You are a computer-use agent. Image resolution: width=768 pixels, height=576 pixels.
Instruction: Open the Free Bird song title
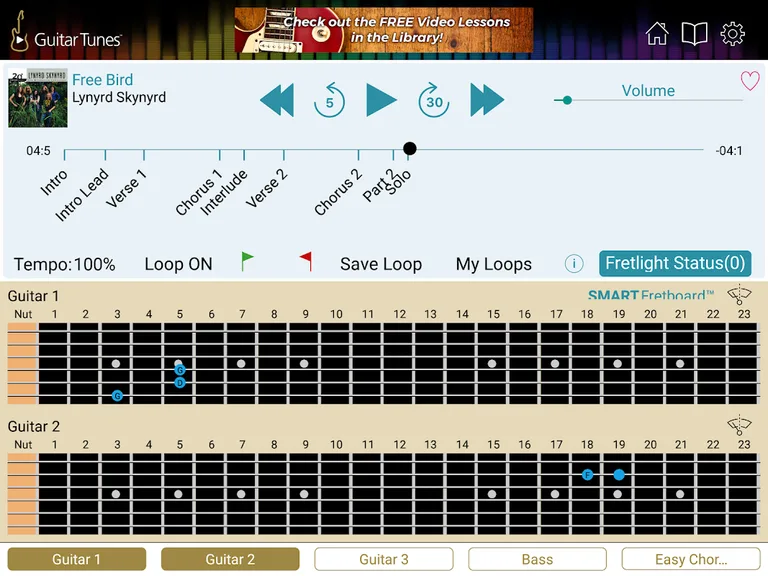[102, 80]
